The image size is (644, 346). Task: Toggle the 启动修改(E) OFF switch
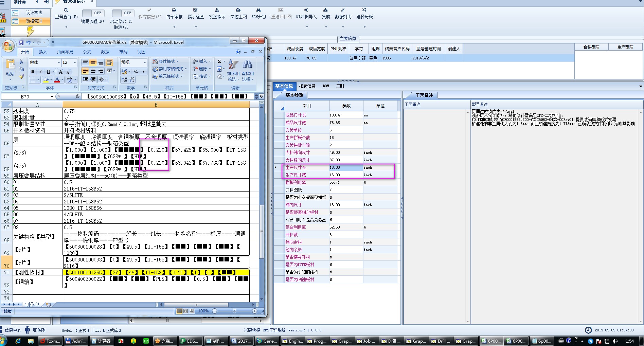click(x=123, y=13)
